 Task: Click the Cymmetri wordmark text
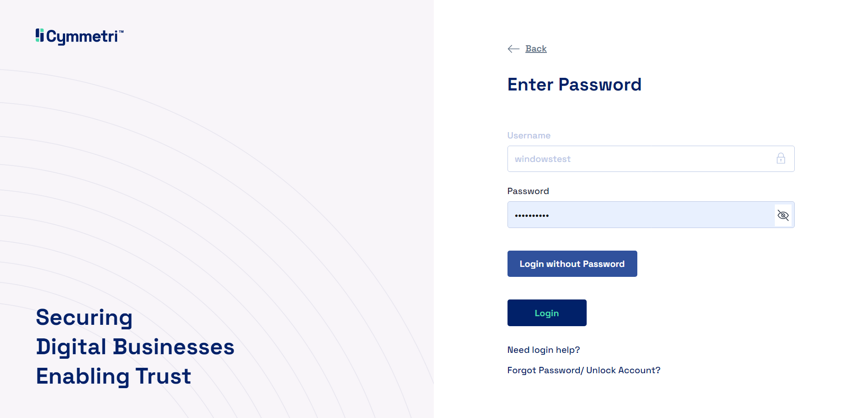(x=82, y=36)
